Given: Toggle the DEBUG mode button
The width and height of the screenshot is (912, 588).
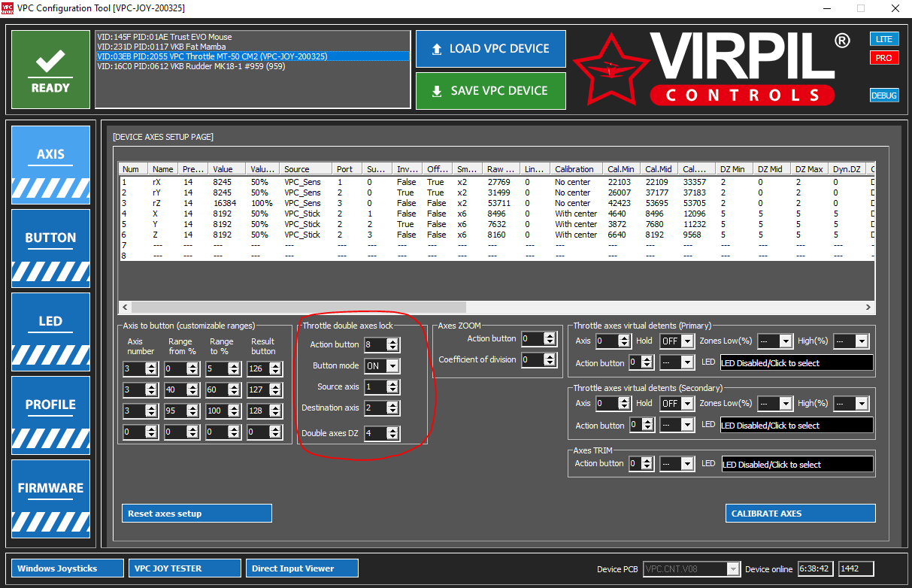Looking at the screenshot, I should (x=884, y=95).
